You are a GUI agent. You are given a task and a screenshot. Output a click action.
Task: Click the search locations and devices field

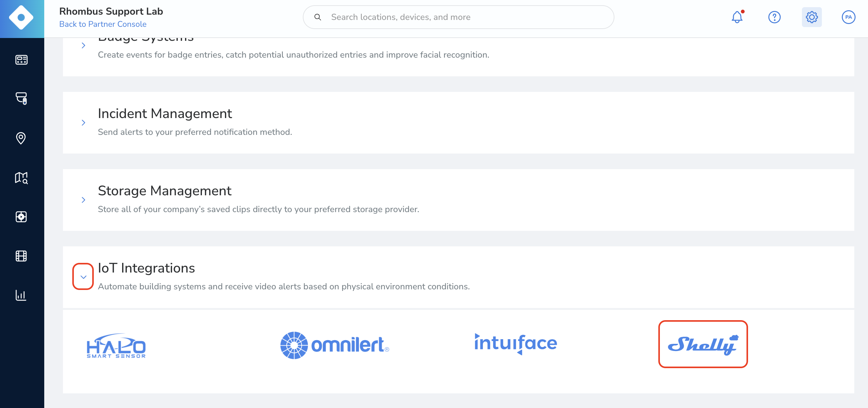458,17
